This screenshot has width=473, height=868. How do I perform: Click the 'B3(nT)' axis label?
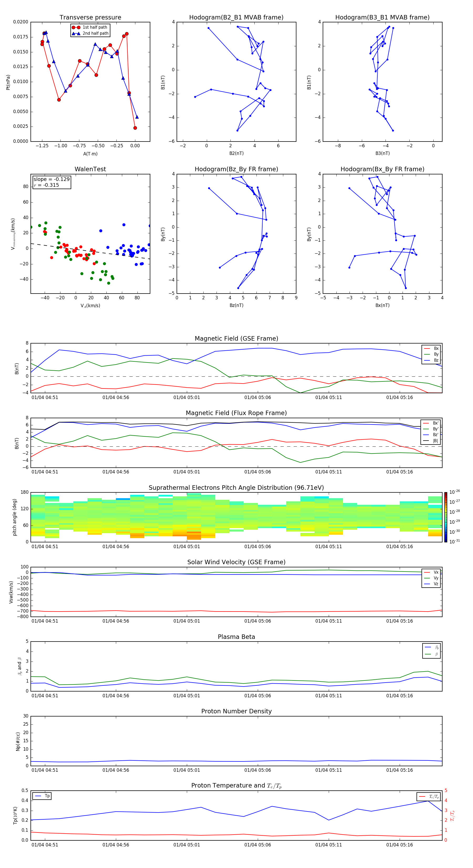click(382, 153)
